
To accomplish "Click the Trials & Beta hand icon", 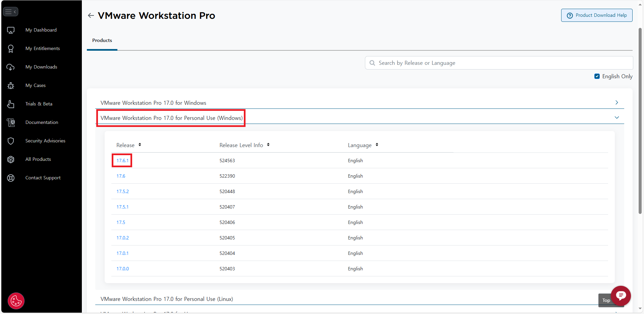I will click(11, 104).
